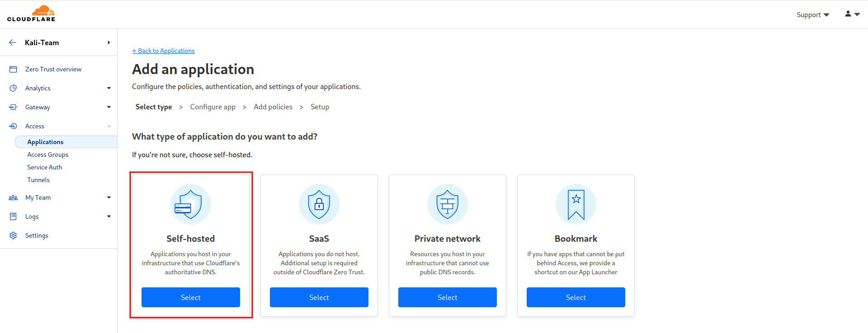Click the Logs document icon
868x333 pixels.
[13, 216]
